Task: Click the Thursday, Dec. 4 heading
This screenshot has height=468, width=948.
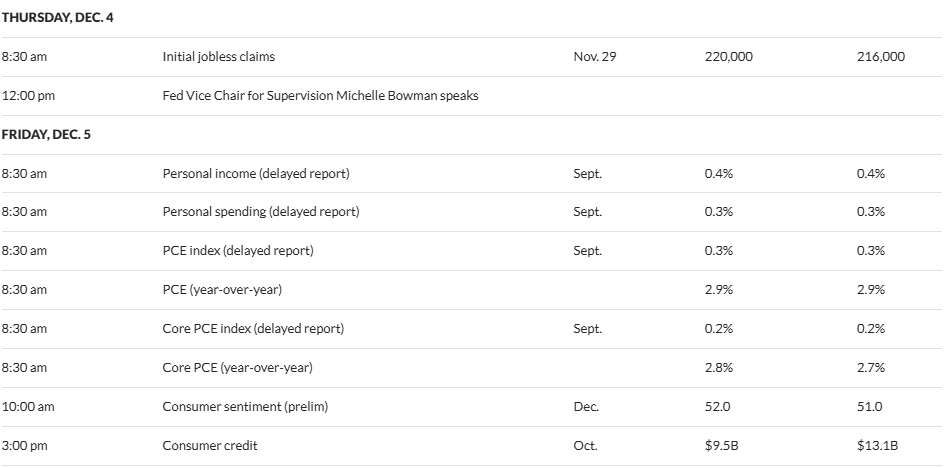Action: pos(57,18)
